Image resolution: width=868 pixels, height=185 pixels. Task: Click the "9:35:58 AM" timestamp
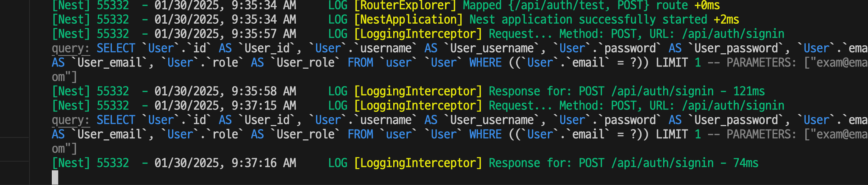point(264,91)
